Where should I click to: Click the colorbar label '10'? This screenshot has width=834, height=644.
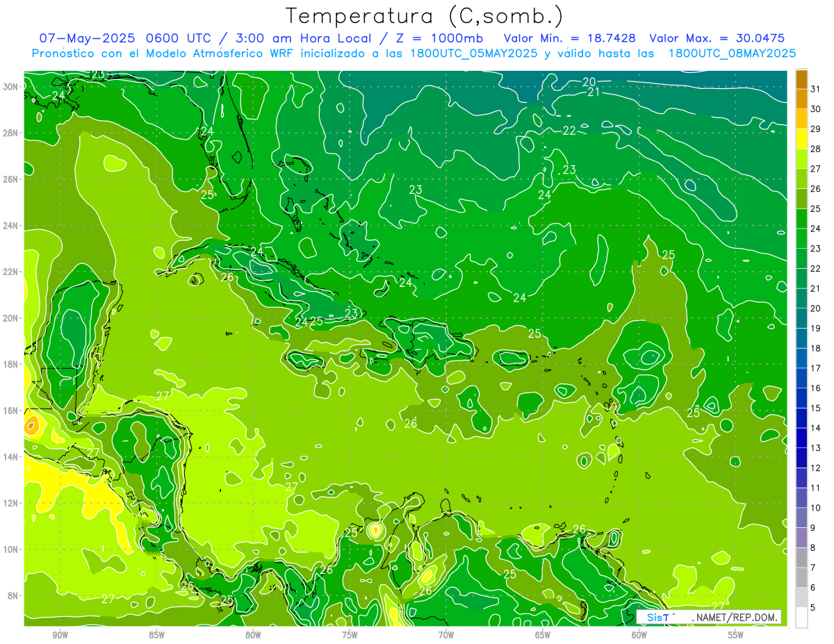tap(816, 508)
